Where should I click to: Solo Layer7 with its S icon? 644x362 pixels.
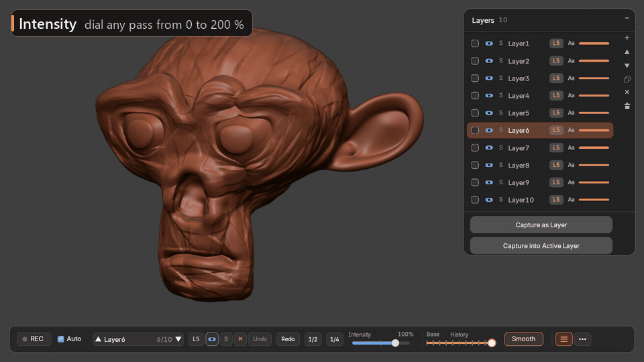pos(500,147)
